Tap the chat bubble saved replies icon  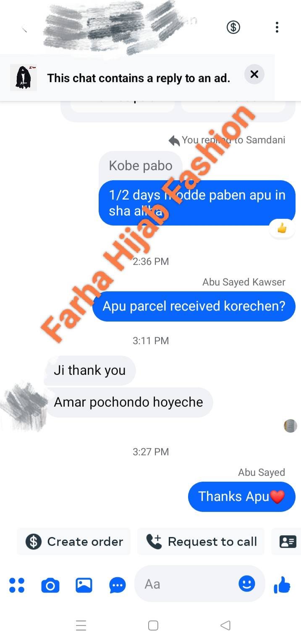[x=118, y=585]
